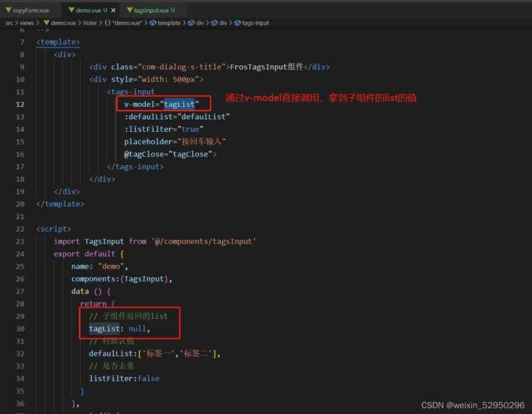The image size is (532, 414).
Task: Click the name: "demo" property
Action: click(100, 267)
